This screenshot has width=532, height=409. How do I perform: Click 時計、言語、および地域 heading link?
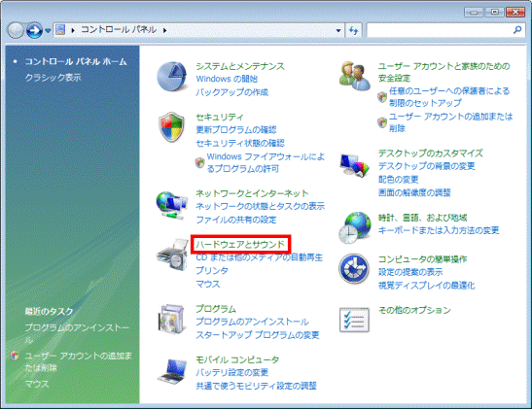pyautogui.click(x=423, y=218)
